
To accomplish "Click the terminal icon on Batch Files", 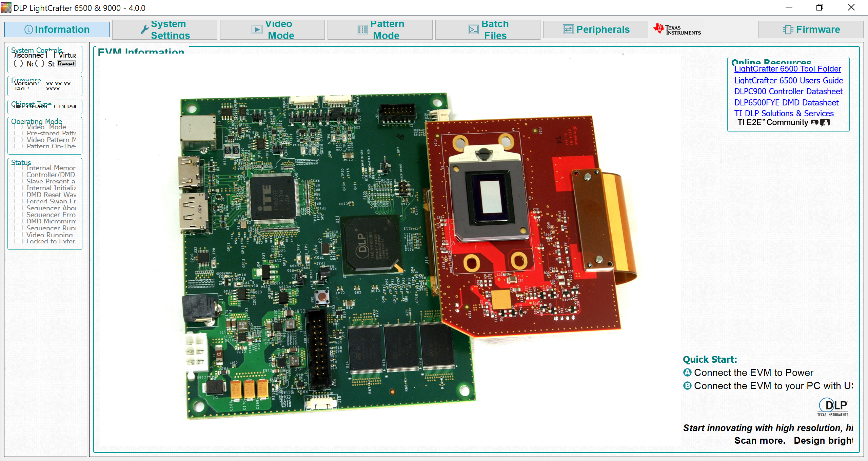I will 473,29.
